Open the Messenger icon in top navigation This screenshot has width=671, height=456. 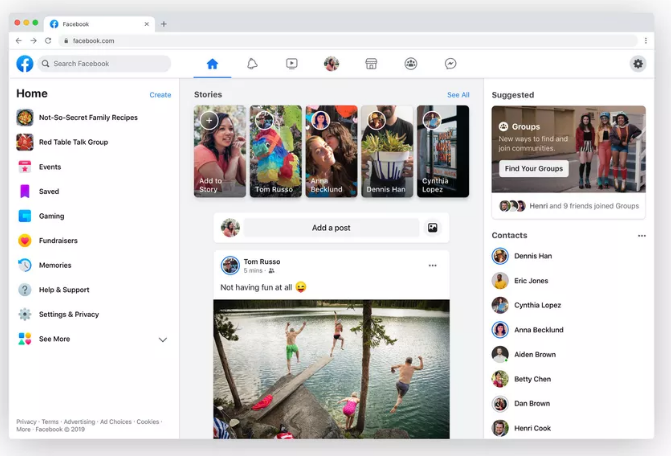(450, 64)
